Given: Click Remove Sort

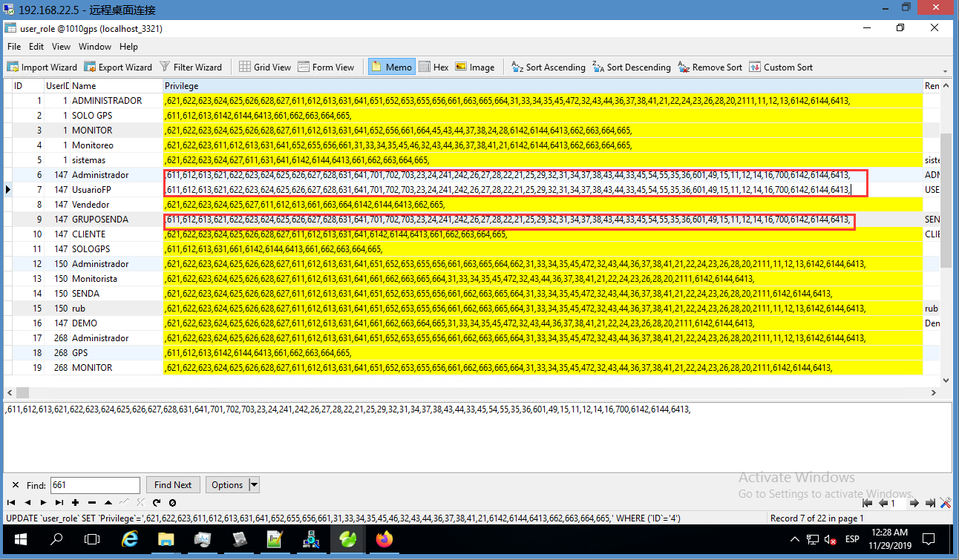Looking at the screenshot, I should [710, 67].
